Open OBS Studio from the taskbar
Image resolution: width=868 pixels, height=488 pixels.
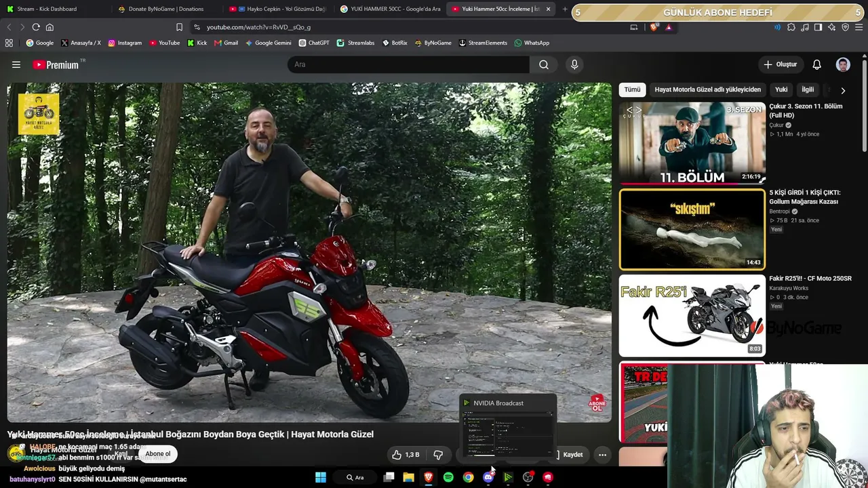click(528, 477)
